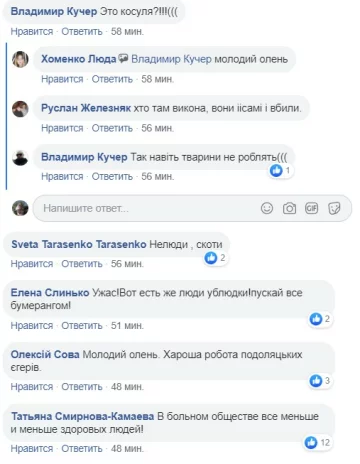360x464 pixels.
Task: Click the like count on Владимир Кучер's reply
Action: click(x=281, y=171)
